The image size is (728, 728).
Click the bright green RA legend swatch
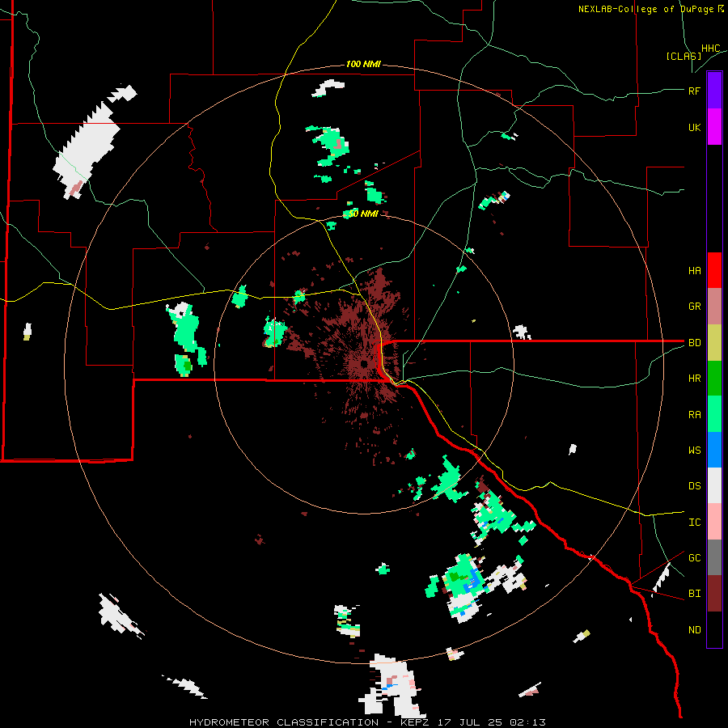714,414
